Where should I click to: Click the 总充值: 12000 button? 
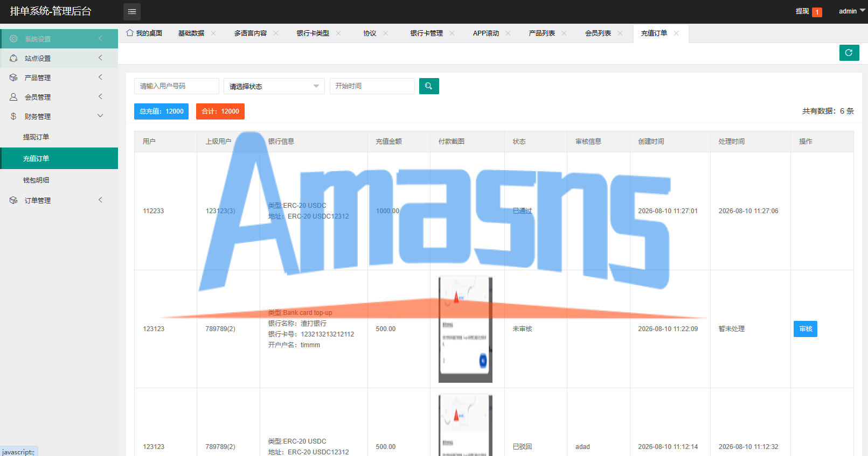(x=161, y=111)
